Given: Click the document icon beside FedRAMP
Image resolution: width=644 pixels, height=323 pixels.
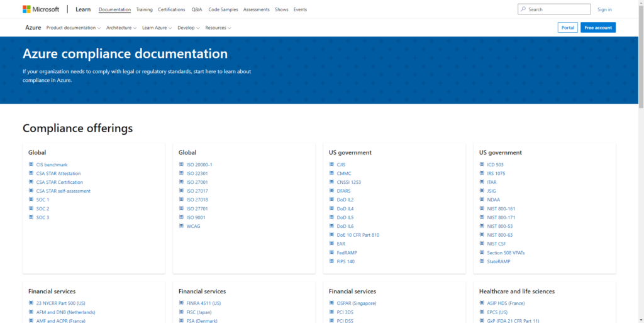Looking at the screenshot, I should point(331,252).
